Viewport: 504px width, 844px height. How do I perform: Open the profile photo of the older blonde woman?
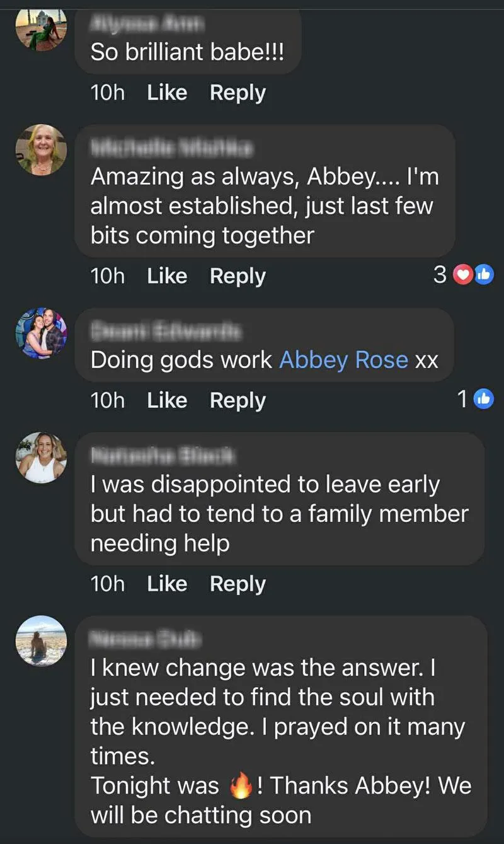(41, 150)
